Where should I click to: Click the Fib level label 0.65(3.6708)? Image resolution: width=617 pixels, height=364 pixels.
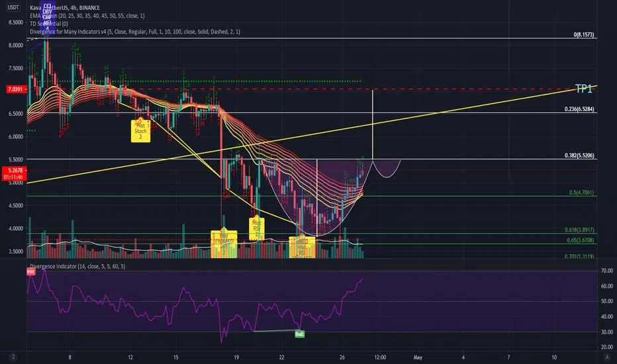[581, 240]
